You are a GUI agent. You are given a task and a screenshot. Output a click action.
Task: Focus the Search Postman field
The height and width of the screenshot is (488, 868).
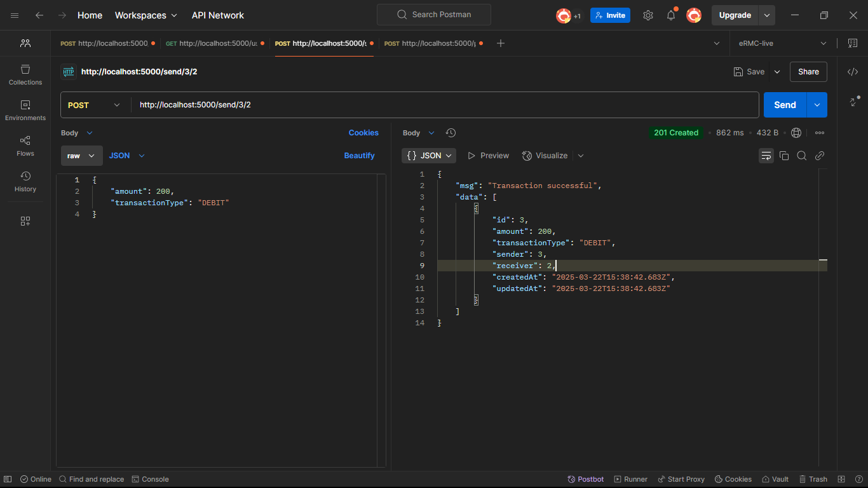coord(434,15)
